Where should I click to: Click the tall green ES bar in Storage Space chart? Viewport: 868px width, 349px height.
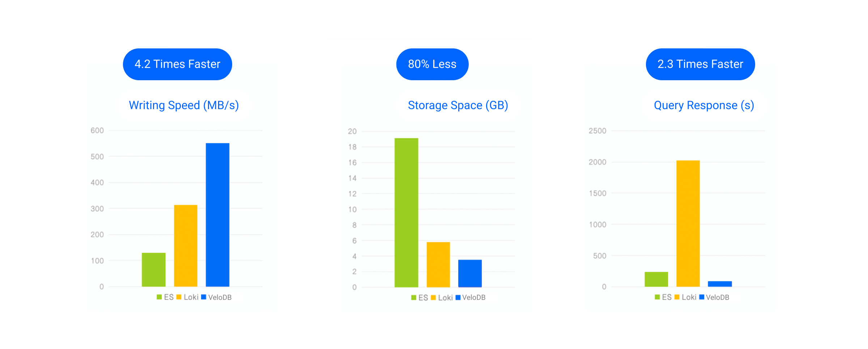[x=406, y=213]
